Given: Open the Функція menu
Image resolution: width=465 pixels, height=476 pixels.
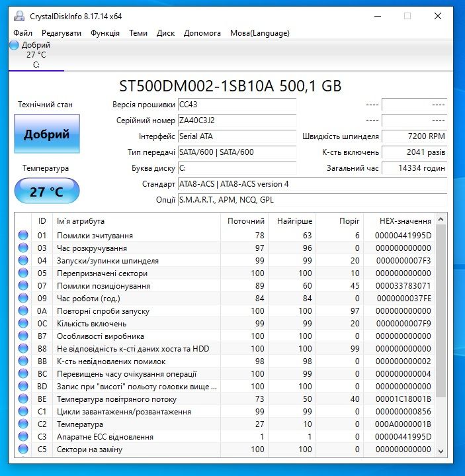Looking at the screenshot, I should click(x=105, y=33).
